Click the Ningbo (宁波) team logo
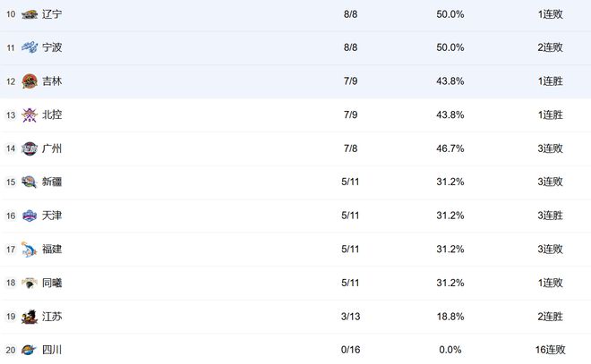This screenshot has height=364, width=591. click(x=30, y=47)
